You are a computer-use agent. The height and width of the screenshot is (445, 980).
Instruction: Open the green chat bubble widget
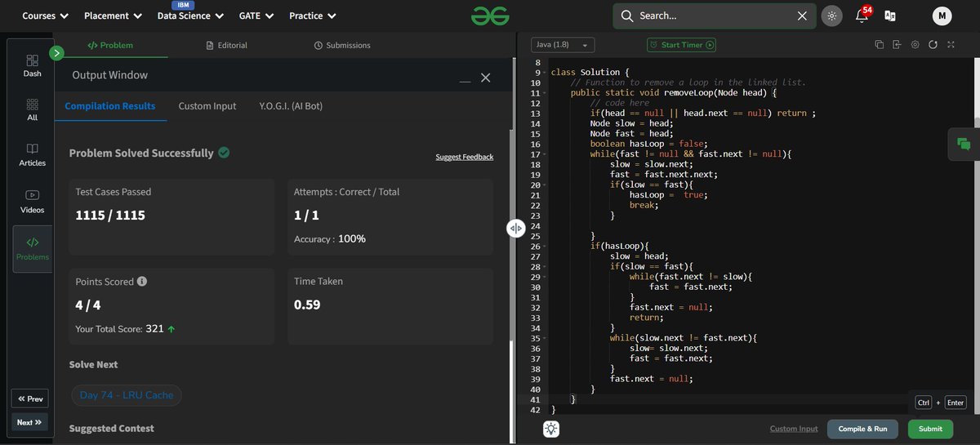click(x=964, y=145)
